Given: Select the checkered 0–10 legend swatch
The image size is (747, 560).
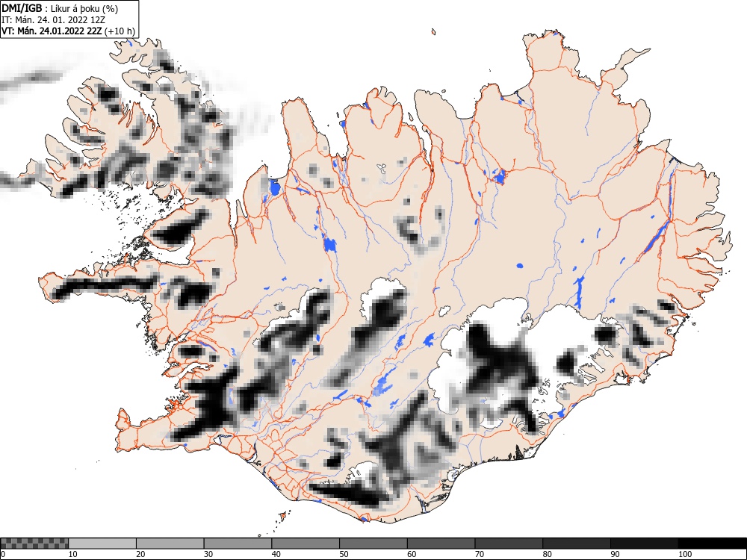Looking at the screenshot, I should (34, 544).
